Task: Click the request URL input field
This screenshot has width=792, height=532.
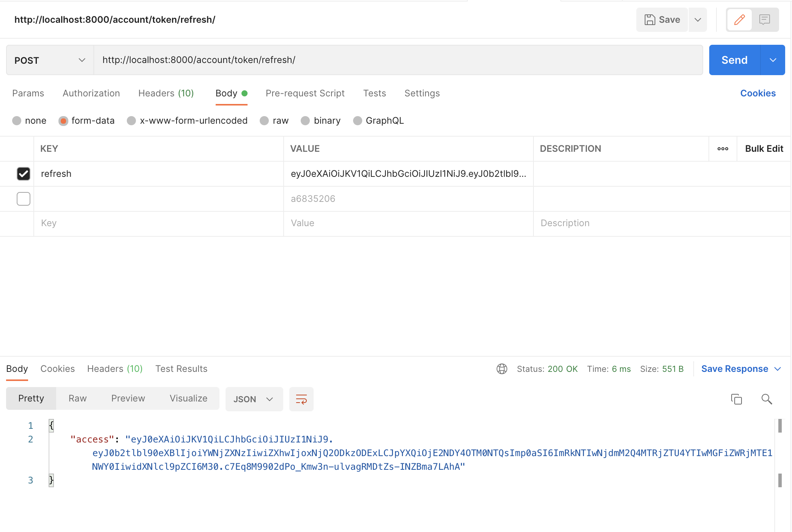Action: [x=398, y=60]
